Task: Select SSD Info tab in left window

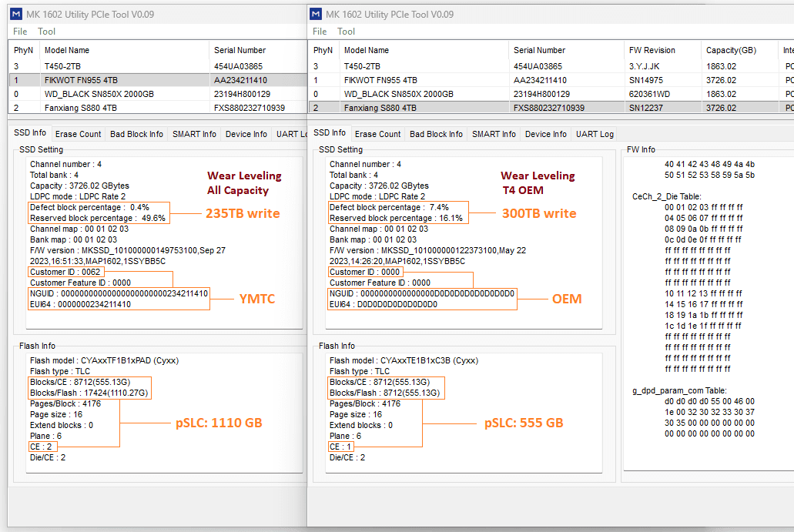Action: point(30,132)
